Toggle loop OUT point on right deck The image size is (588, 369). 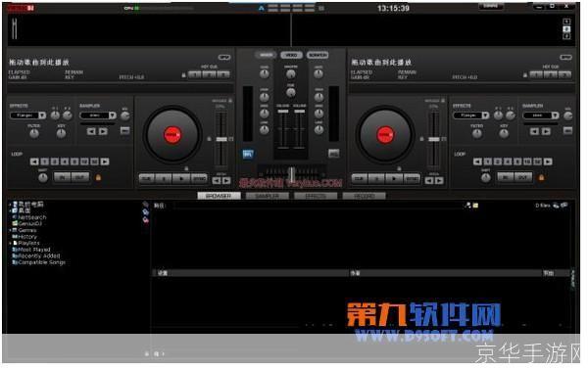click(523, 177)
